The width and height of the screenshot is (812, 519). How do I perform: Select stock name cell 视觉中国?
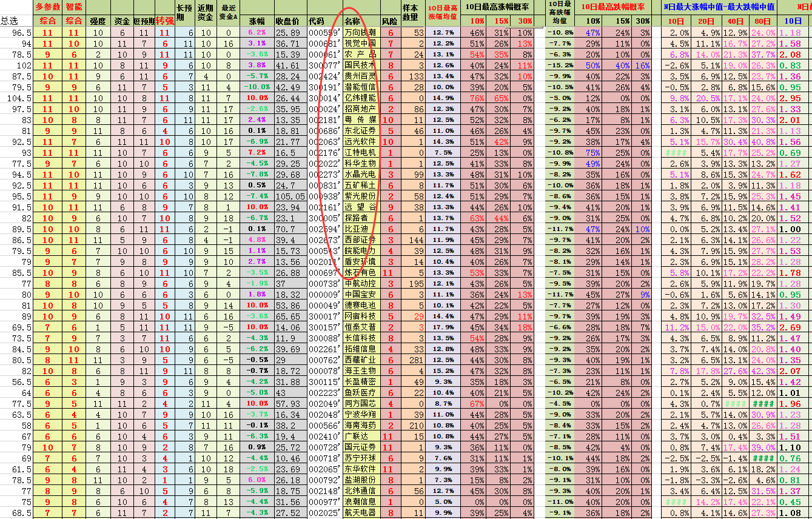click(361, 43)
